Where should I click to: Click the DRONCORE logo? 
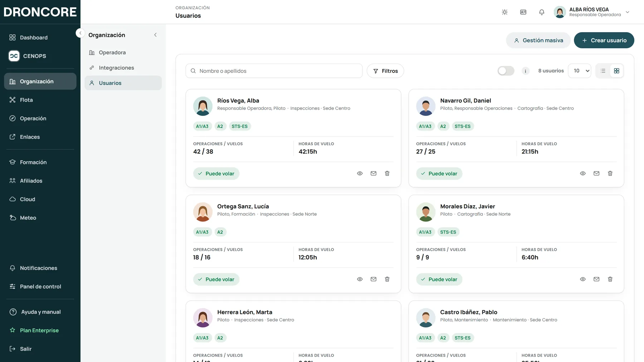[40, 12]
